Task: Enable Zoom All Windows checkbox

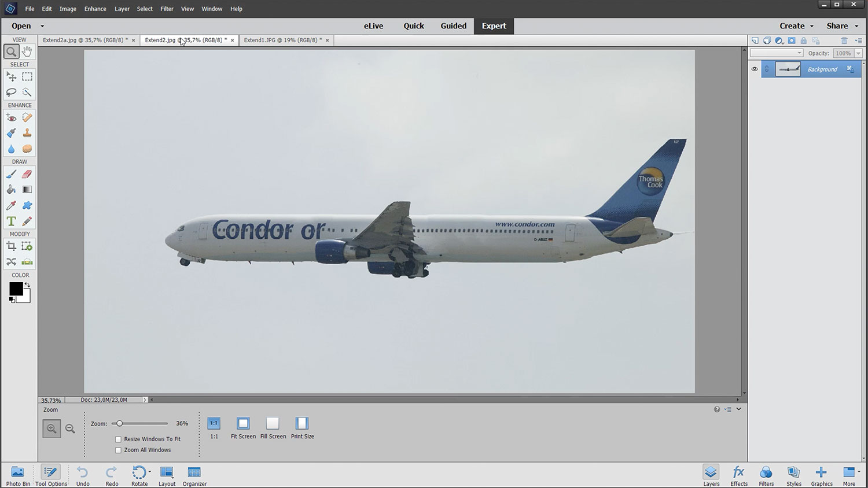Action: [119, 450]
